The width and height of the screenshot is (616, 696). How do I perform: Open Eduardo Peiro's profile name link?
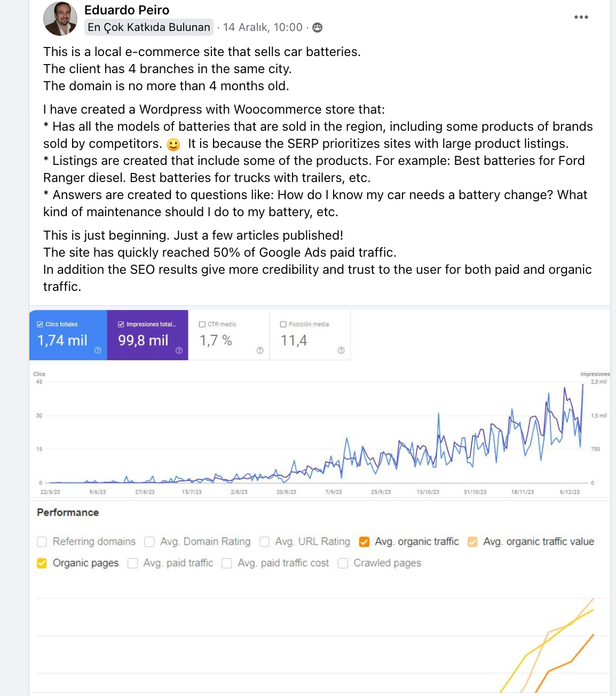127,10
